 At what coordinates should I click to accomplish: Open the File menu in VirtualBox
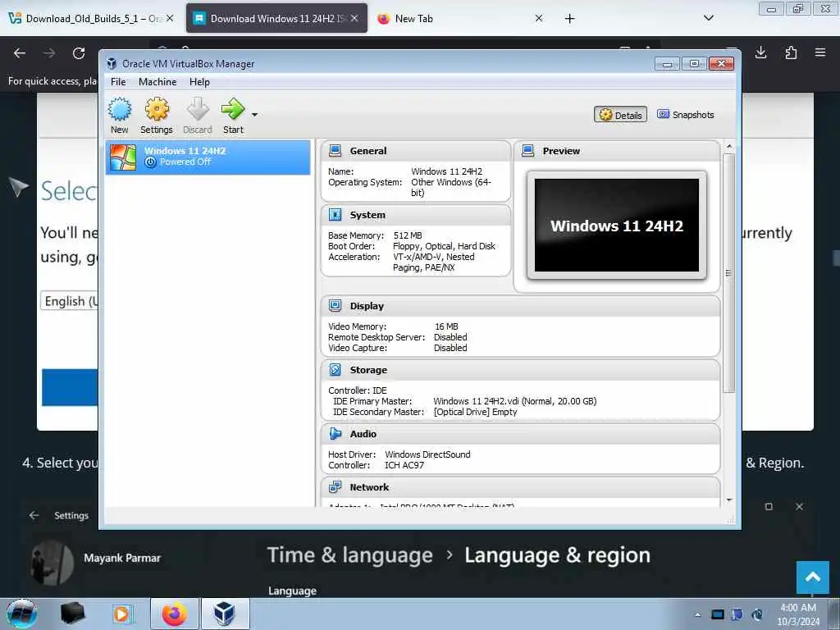click(118, 82)
